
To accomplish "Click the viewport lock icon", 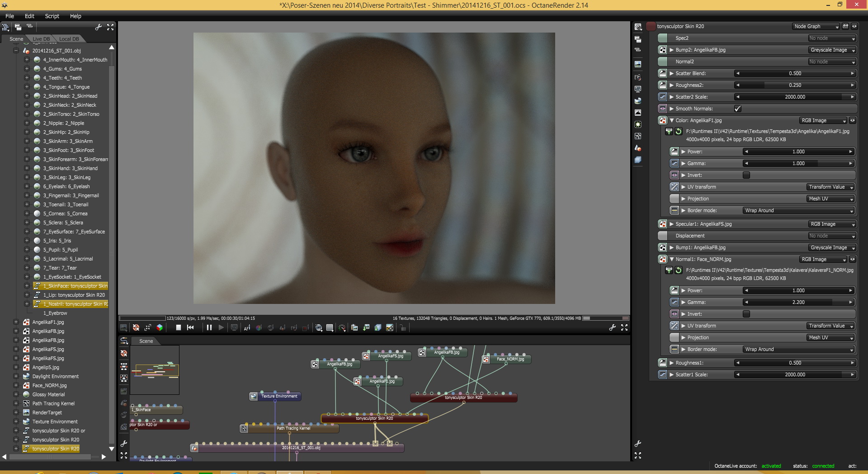I will [x=403, y=328].
